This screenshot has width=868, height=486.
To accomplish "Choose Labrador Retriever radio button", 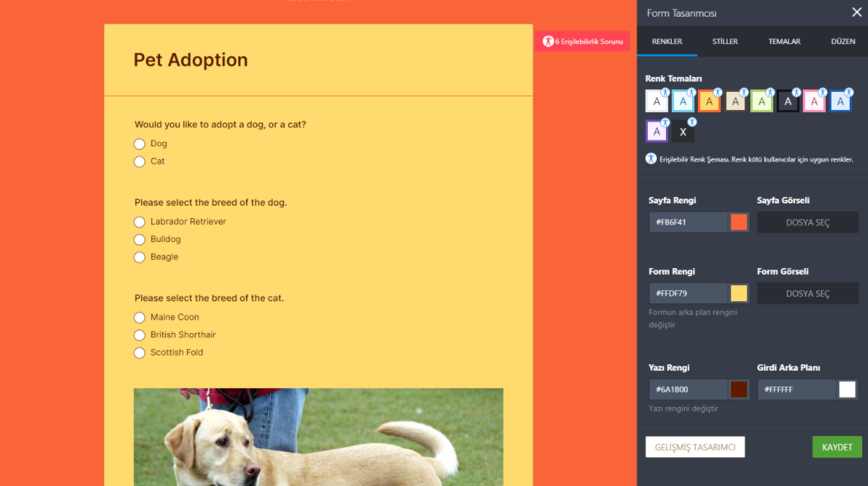I will (140, 222).
